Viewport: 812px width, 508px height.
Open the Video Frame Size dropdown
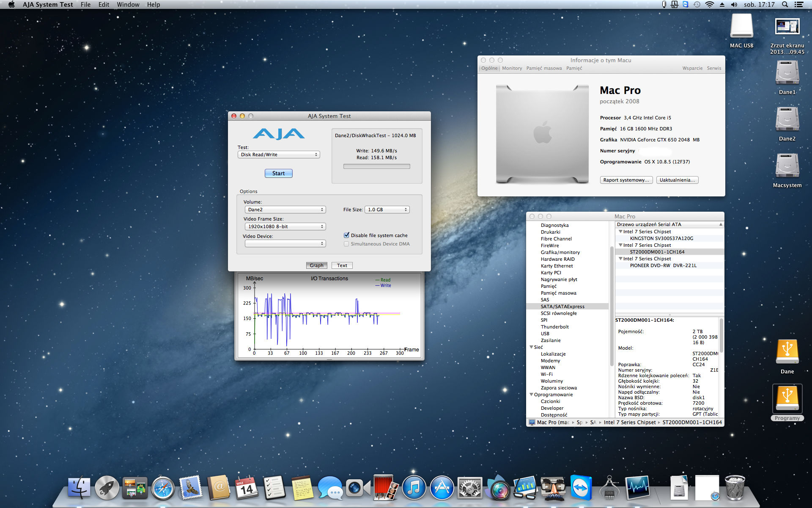point(285,226)
